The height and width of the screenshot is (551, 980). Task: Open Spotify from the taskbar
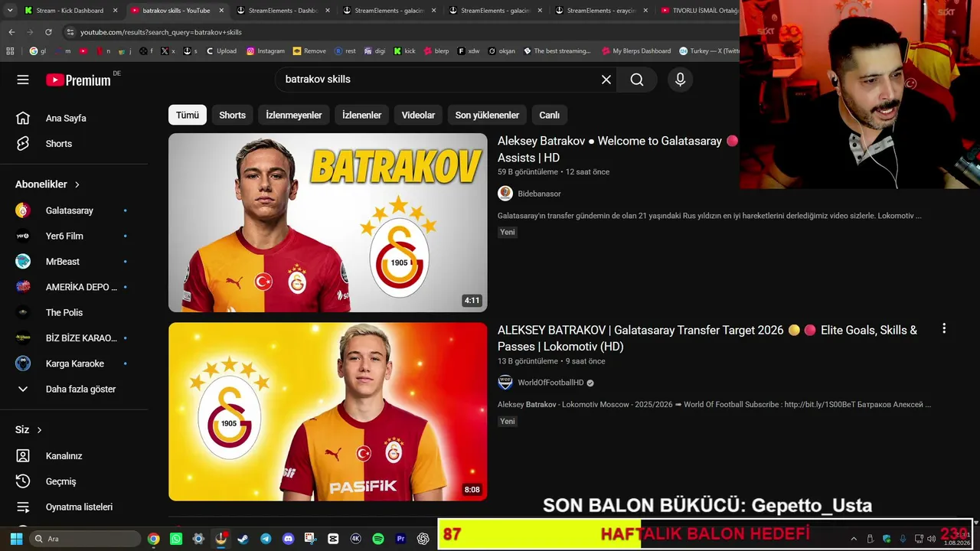tap(378, 539)
